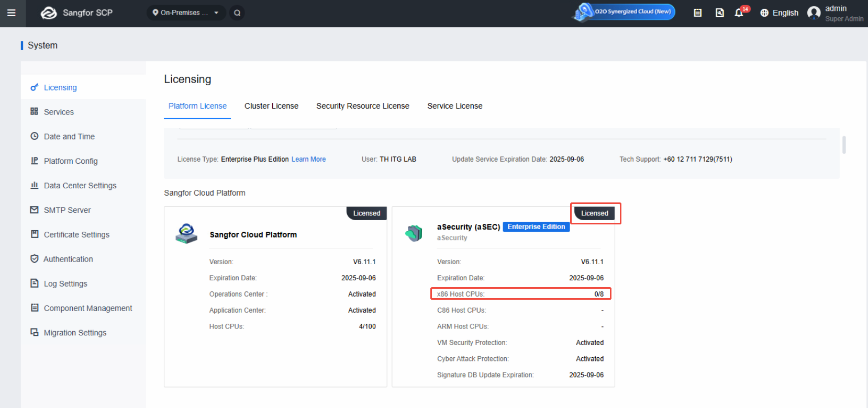
Task: Open the search magnifier in top bar
Action: [237, 13]
